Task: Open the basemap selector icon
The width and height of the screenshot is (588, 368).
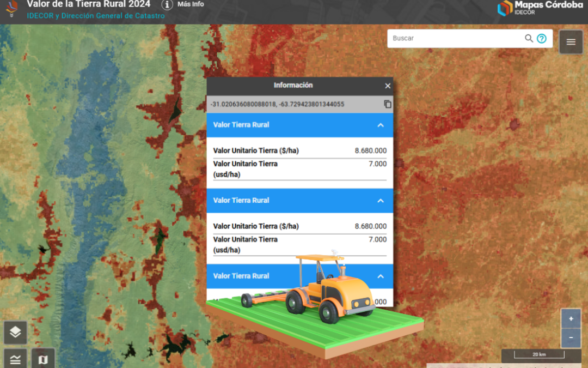Action: click(43, 359)
